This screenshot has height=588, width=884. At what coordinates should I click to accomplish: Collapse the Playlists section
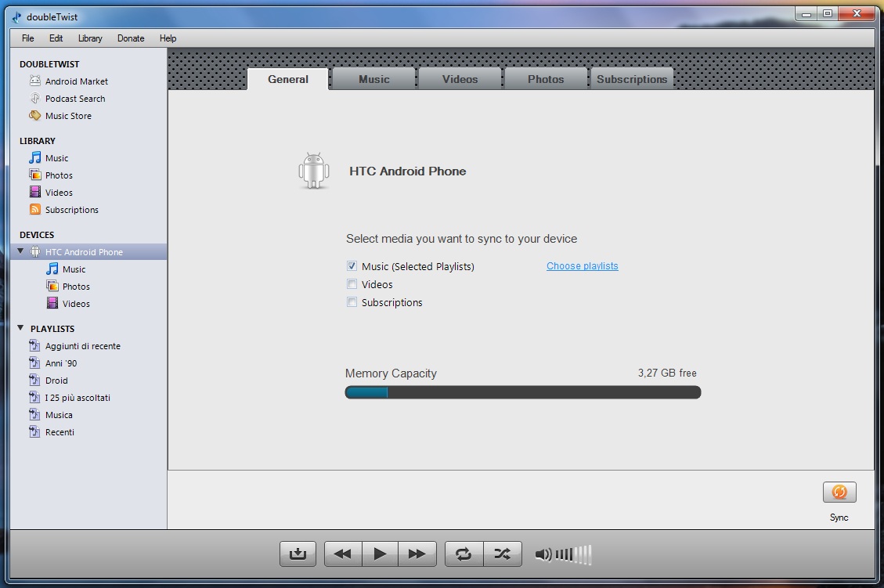pyautogui.click(x=20, y=327)
